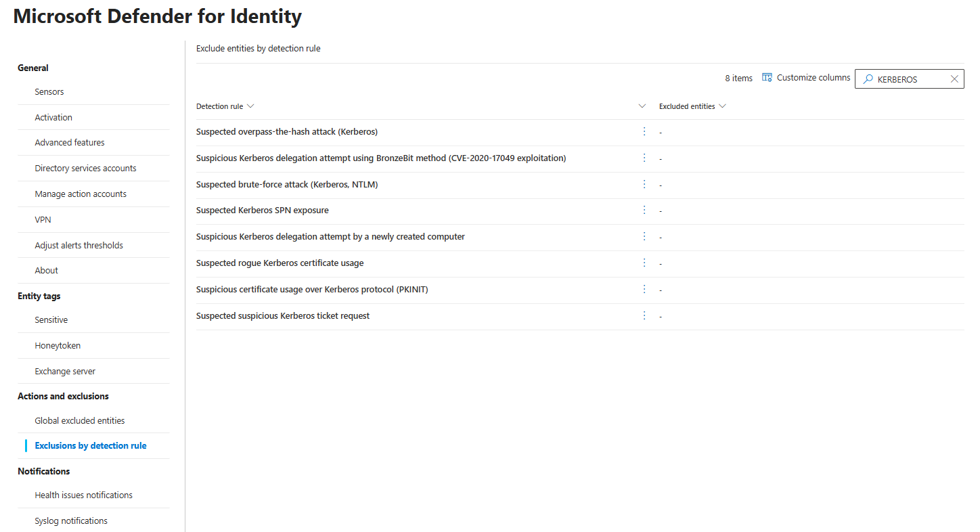Open Adjust alerts thresholds settings
980x532 pixels.
pos(79,246)
